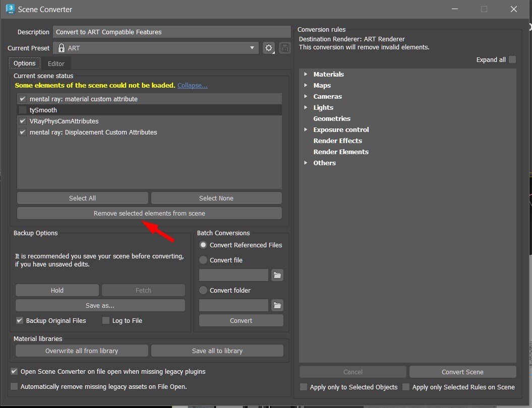Toggle Backup Original Files checkbox
The image size is (532, 408).
pyautogui.click(x=20, y=320)
